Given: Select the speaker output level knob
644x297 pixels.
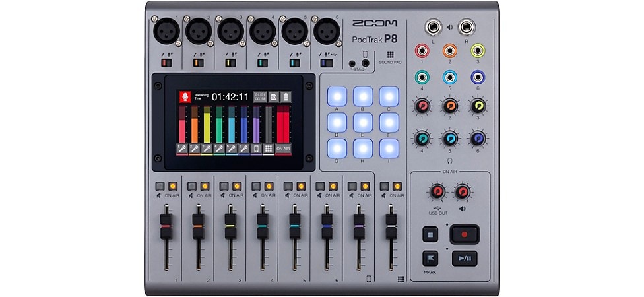Looking at the screenshot, I should pos(463,192).
